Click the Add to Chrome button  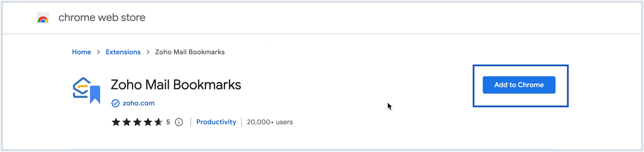coord(519,85)
